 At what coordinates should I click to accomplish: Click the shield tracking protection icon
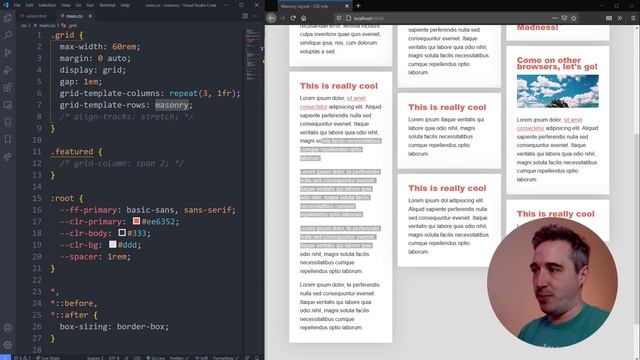(339, 18)
